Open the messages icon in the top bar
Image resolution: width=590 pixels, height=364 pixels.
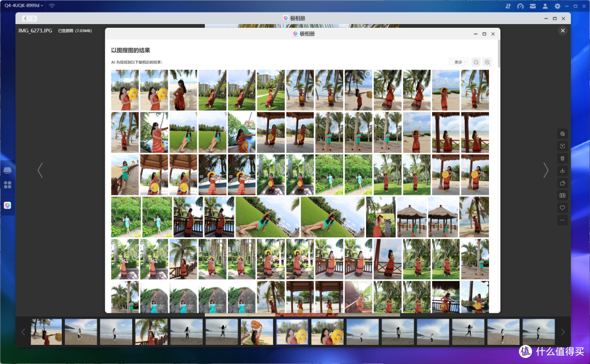(533, 6)
